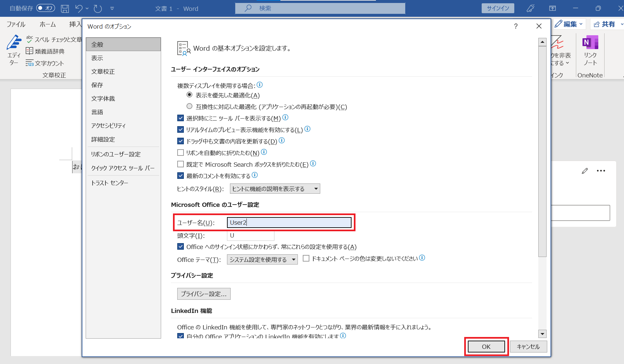This screenshot has width=624, height=364.
Task: Click the サインイン button
Action: (498, 8)
